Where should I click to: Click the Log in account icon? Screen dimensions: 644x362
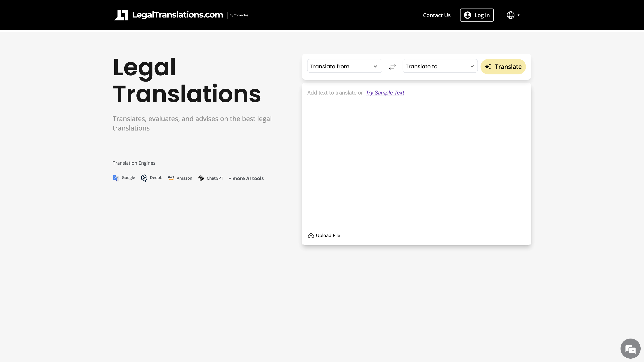[467, 15]
